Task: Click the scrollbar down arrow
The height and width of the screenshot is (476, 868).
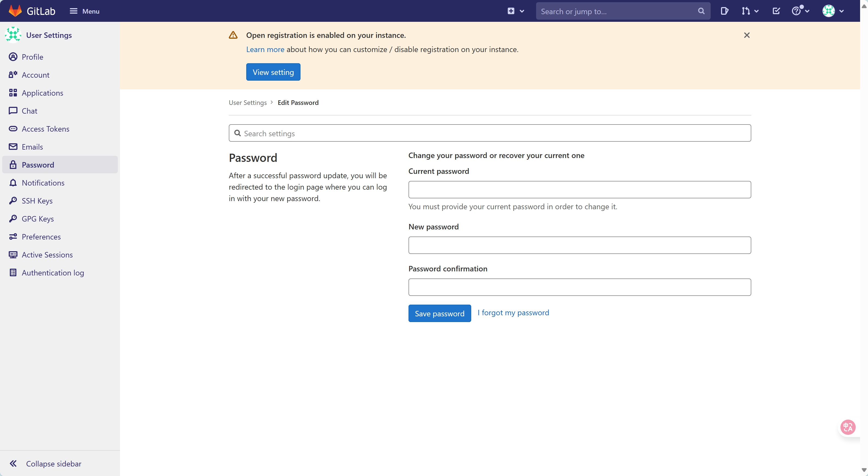Action: click(864, 470)
